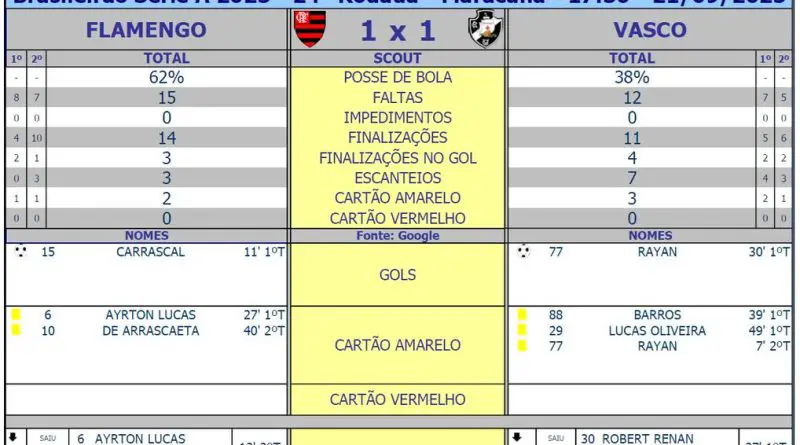This screenshot has height=445, width=800.
Task: Click the yellow card icon for Ayrton Lucas
Action: pyautogui.click(x=16, y=314)
